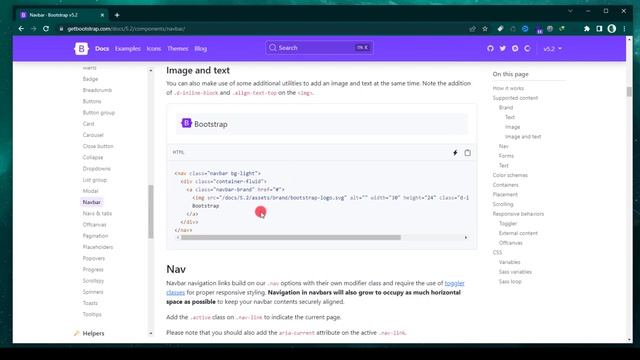The width and height of the screenshot is (640, 360).
Task: Open the Open Collective icon link
Action: click(x=527, y=48)
